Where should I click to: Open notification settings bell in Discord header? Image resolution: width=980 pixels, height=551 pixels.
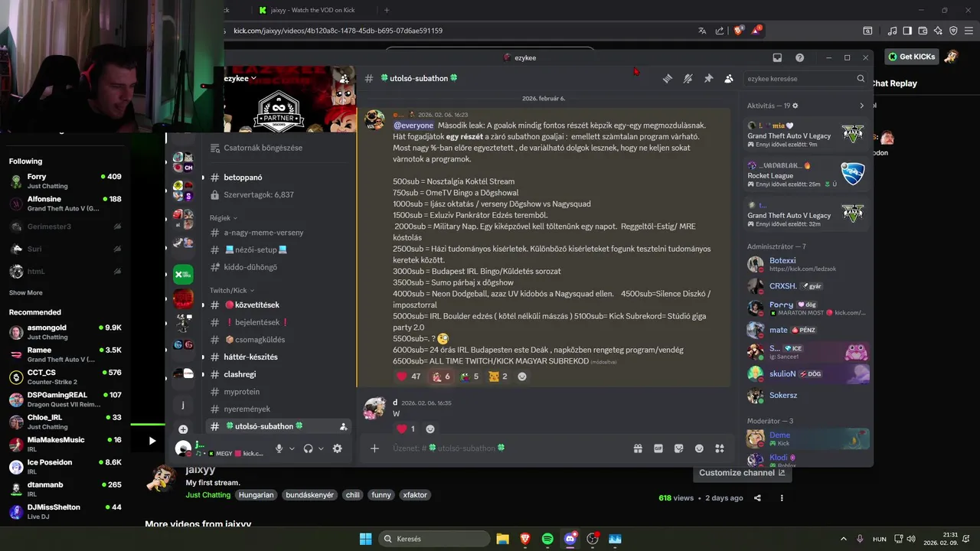point(688,78)
